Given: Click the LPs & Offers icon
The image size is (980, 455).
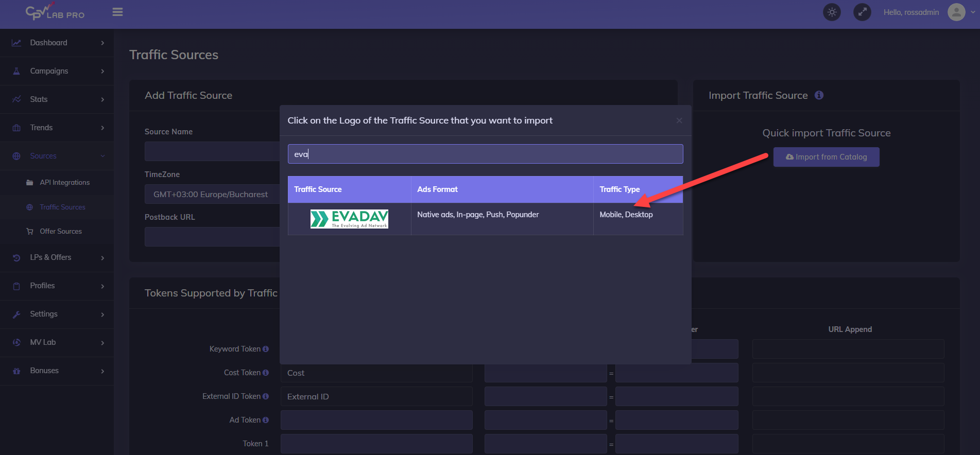Looking at the screenshot, I should pyautogui.click(x=16, y=257).
